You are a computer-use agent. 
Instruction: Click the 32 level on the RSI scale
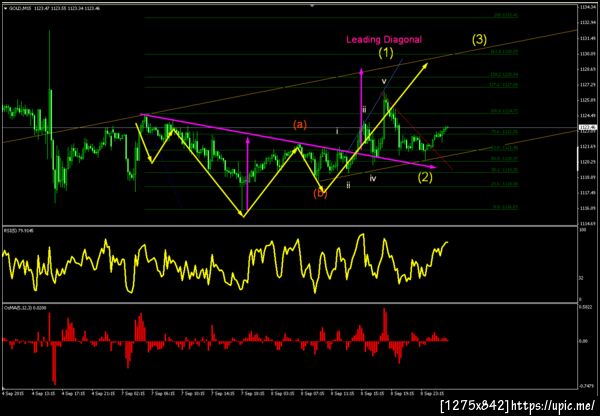tap(582, 278)
